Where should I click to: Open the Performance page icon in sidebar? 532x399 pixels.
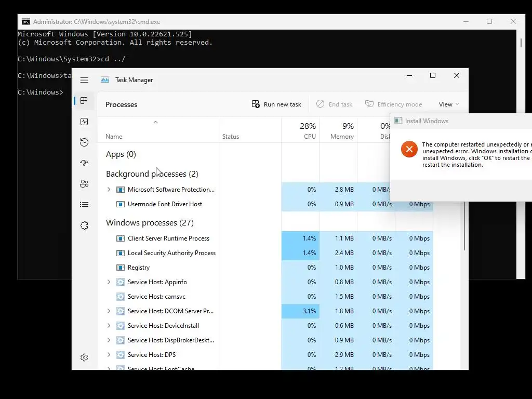pyautogui.click(x=84, y=122)
